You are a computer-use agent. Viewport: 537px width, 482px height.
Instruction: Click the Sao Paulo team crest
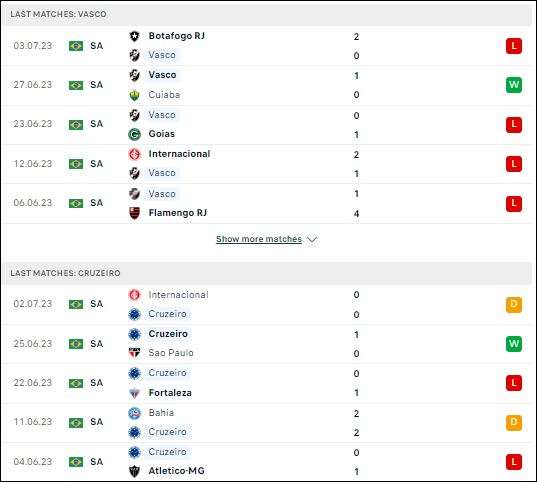coord(134,353)
